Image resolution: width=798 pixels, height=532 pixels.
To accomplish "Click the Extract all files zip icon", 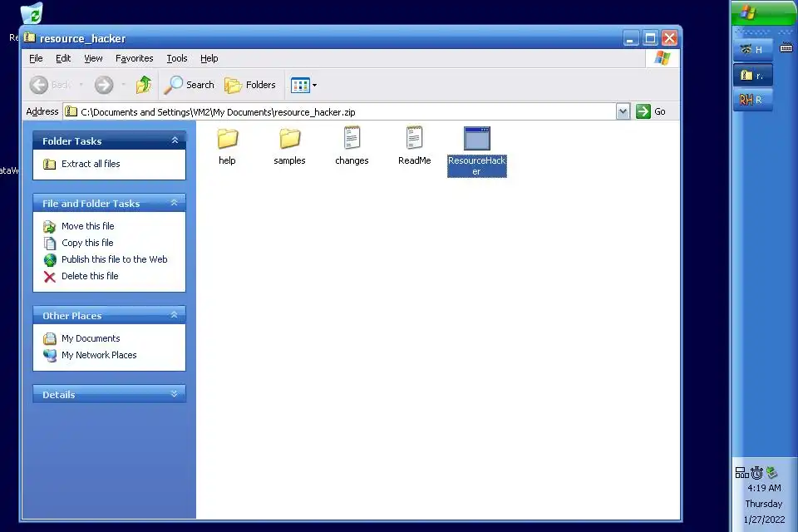I will point(49,164).
